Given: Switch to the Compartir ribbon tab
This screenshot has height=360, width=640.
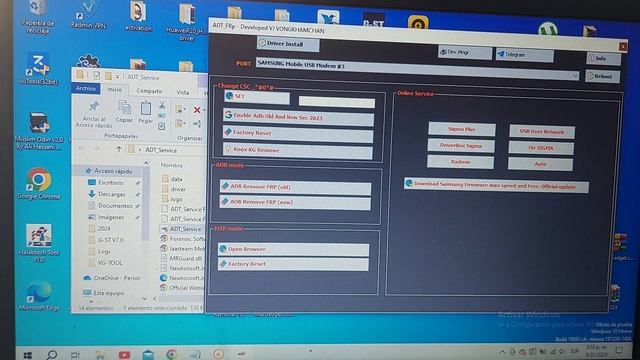Looking at the screenshot, I should [149, 91].
